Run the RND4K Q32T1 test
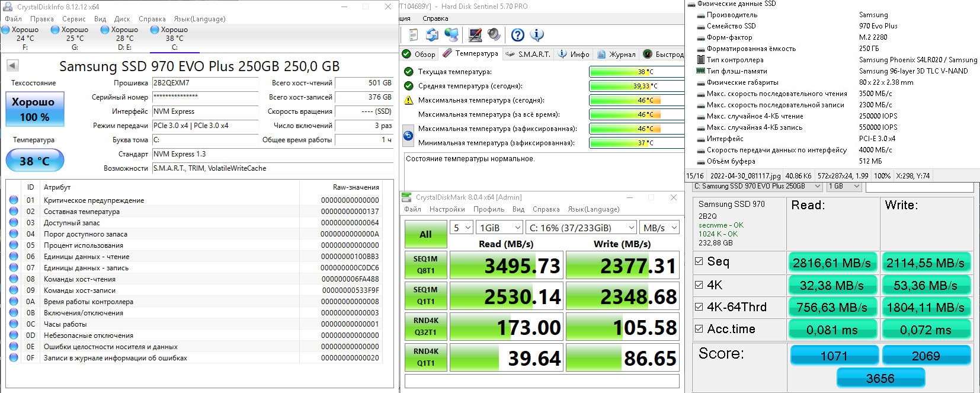980x393 pixels. [425, 326]
